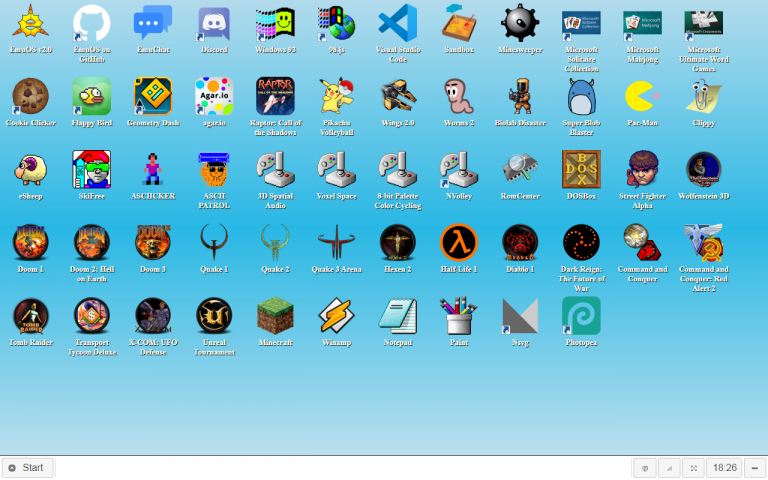Open X-COM: UFO Defense

(153, 316)
